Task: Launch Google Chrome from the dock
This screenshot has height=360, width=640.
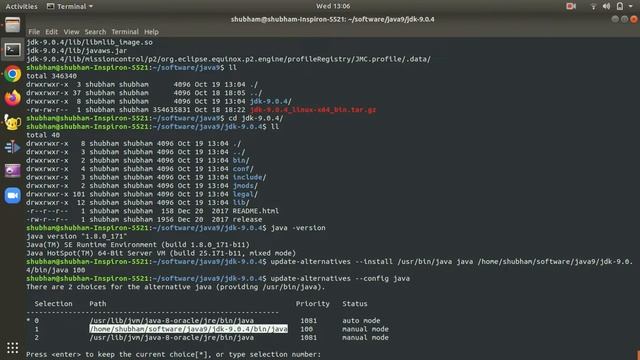Action: pyautogui.click(x=12, y=74)
